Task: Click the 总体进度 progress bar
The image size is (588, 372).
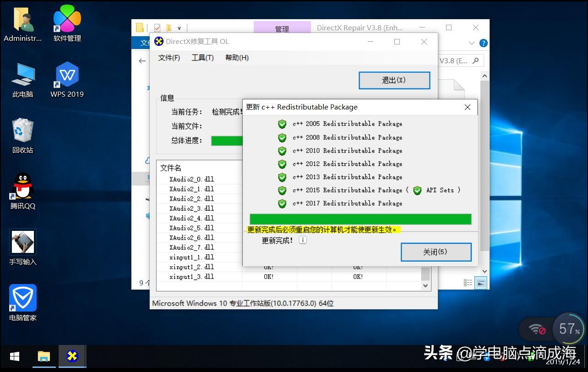Action: tap(227, 141)
